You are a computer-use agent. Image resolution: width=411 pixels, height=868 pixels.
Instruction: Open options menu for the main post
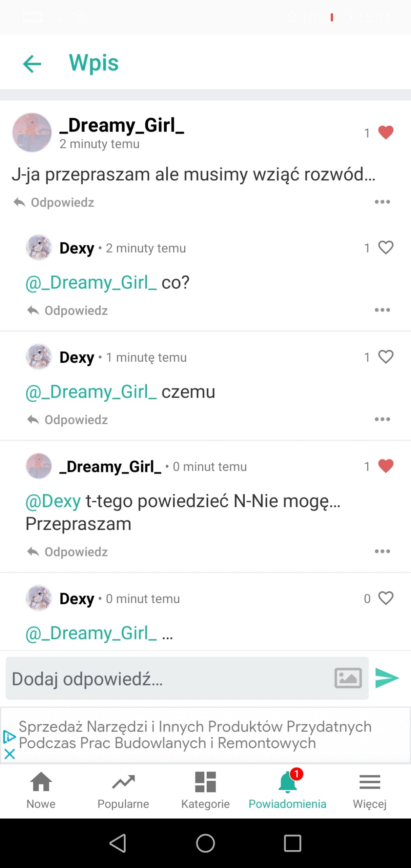point(382,202)
